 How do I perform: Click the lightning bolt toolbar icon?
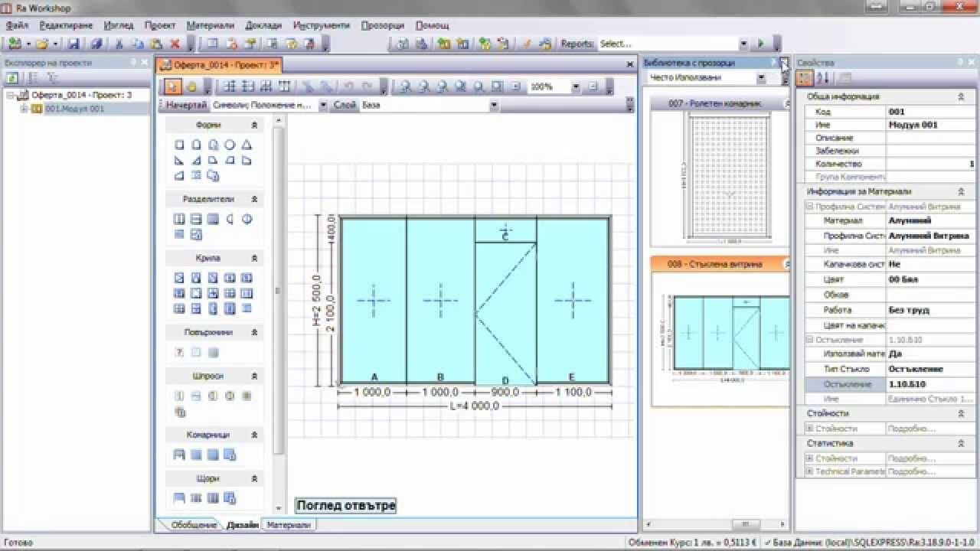point(525,44)
